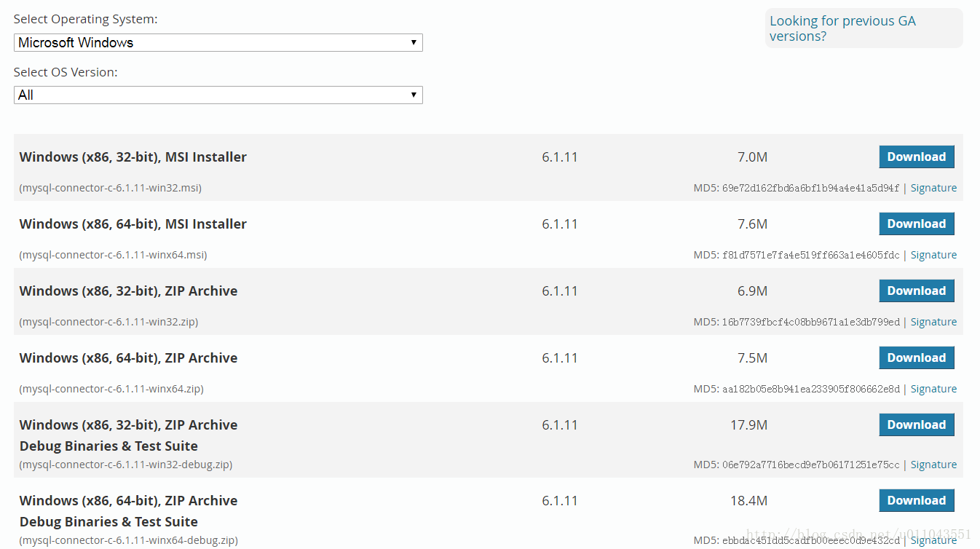Download Windows 32-bit MSI Installer
This screenshot has height=549, width=980.
[917, 157]
